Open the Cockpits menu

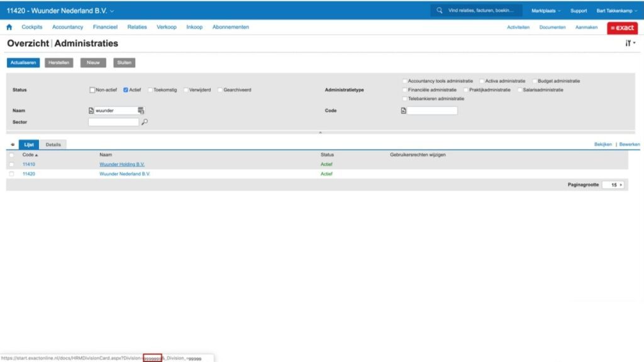[x=32, y=27]
